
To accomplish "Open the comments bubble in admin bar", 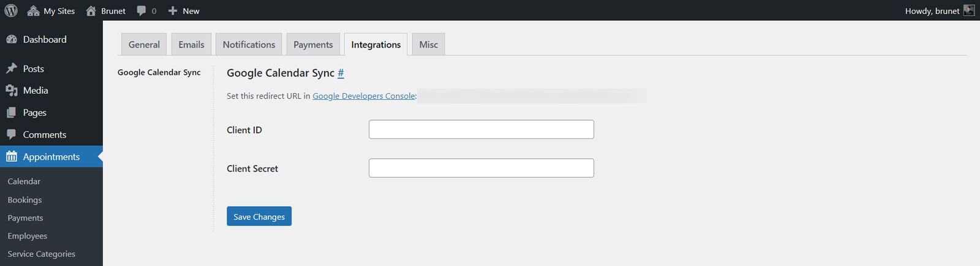I will [x=146, y=10].
